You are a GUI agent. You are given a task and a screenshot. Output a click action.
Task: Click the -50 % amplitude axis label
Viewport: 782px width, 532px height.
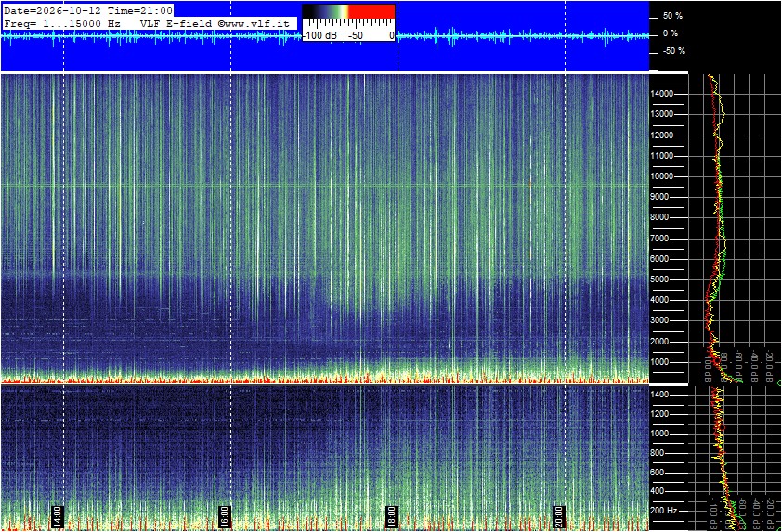point(673,51)
